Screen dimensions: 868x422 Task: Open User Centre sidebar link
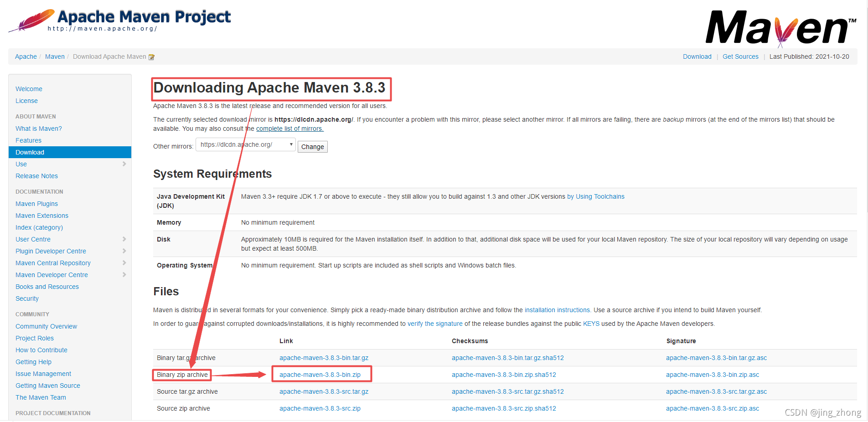(x=33, y=239)
